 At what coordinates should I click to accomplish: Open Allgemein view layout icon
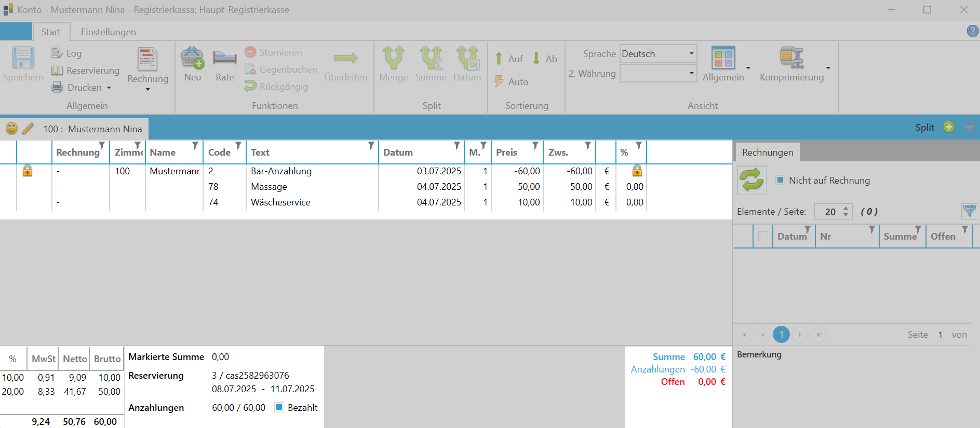(x=723, y=58)
